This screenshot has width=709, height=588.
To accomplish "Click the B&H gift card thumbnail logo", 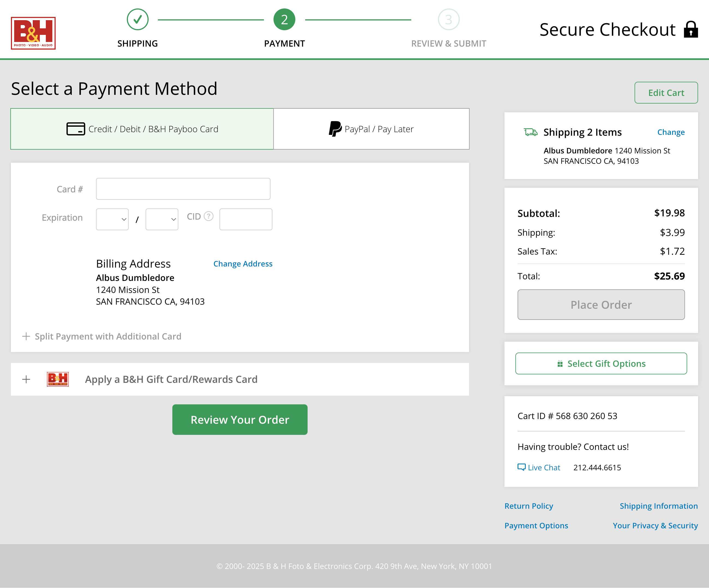I will point(58,379).
